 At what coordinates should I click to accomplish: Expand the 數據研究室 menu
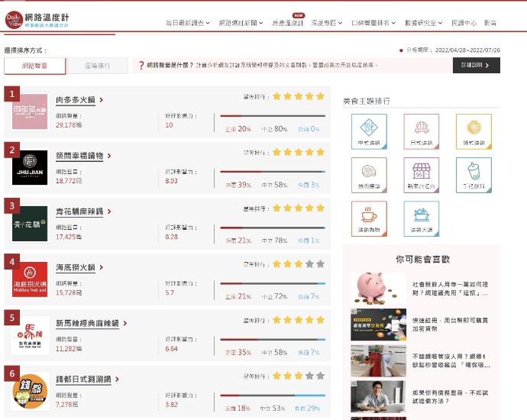(x=423, y=23)
